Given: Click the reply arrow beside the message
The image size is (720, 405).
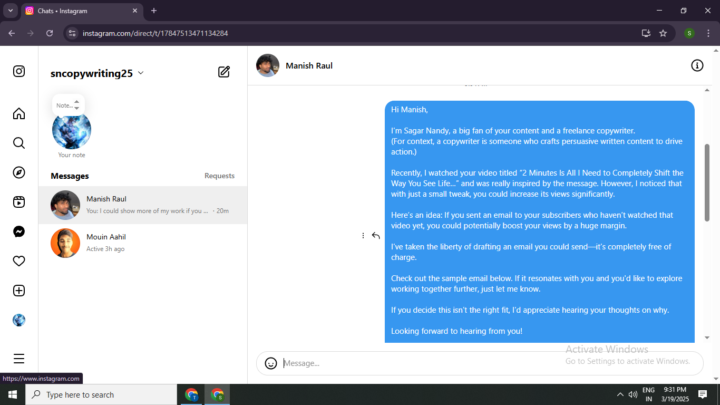Looking at the screenshot, I should (x=376, y=236).
